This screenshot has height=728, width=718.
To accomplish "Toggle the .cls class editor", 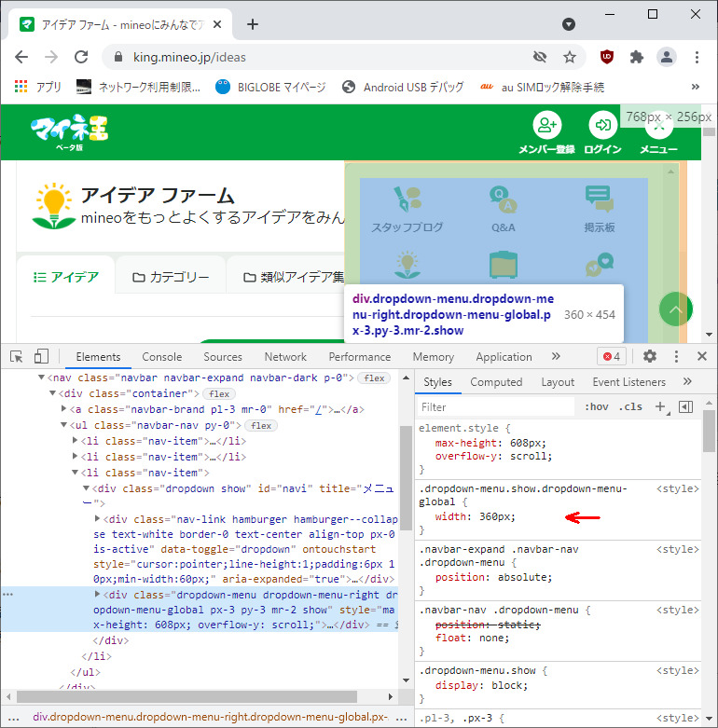I will click(631, 406).
